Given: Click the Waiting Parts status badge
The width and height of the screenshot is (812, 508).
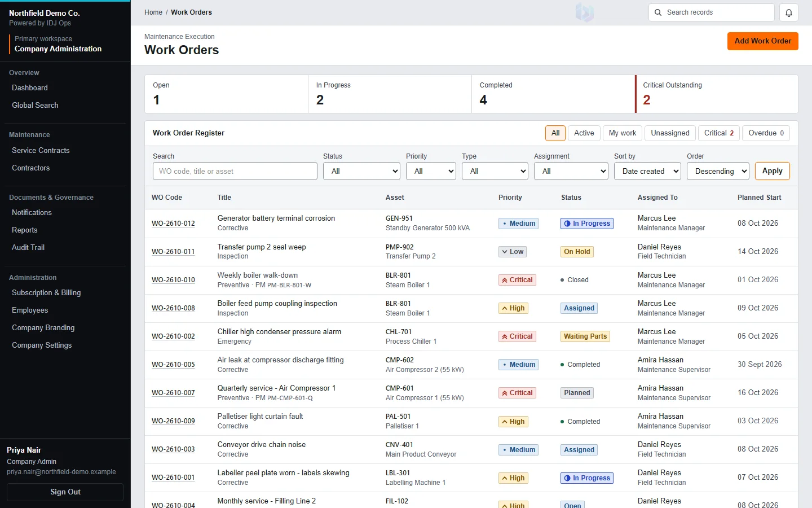Looking at the screenshot, I should click(585, 336).
